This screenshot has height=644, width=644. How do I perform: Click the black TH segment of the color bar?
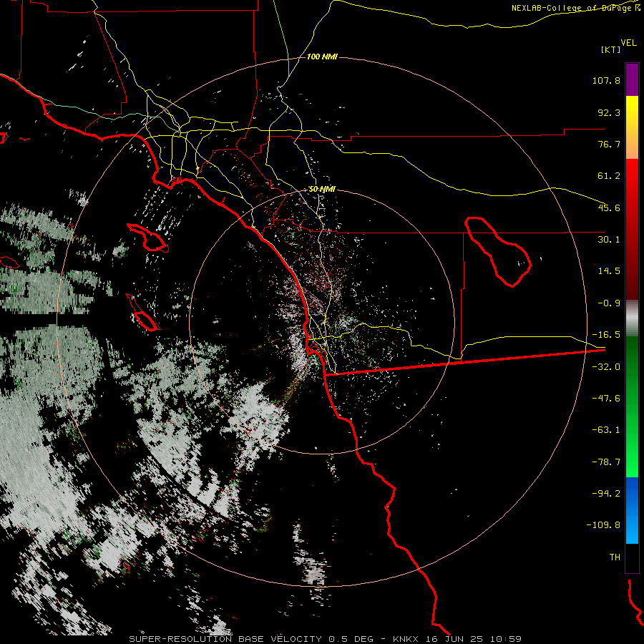pos(632,558)
